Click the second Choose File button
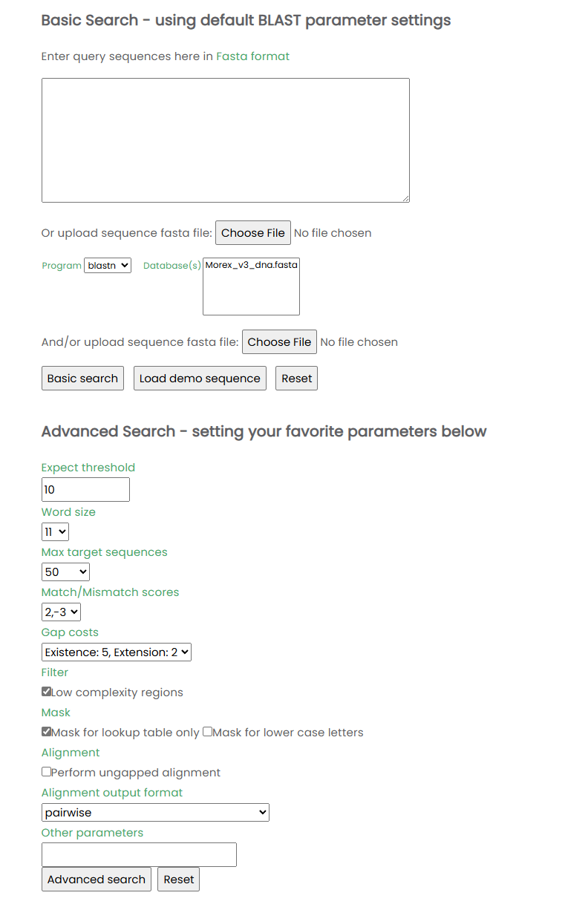588x910 pixels. point(279,342)
